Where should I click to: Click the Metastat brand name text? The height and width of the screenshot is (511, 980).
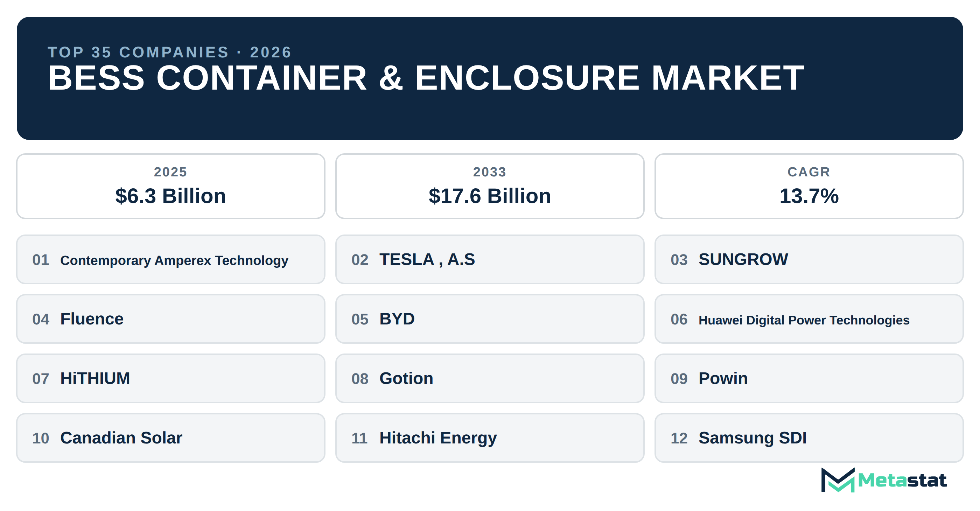902,480
